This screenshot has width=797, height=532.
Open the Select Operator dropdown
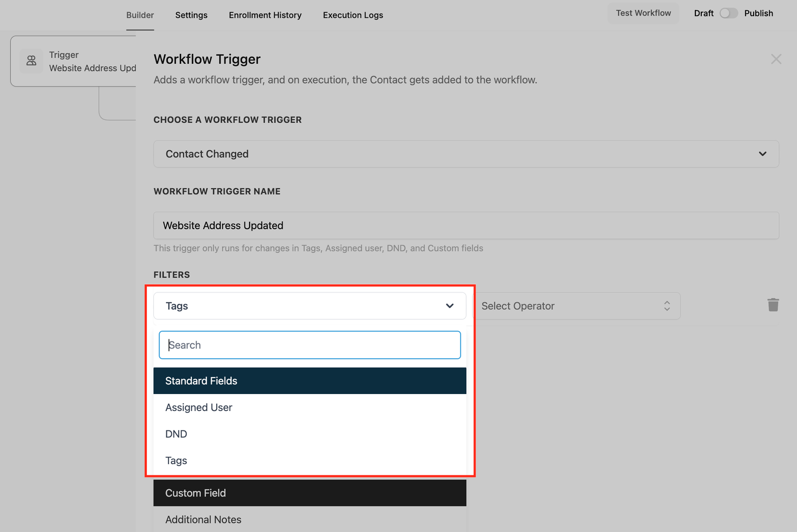coord(576,306)
